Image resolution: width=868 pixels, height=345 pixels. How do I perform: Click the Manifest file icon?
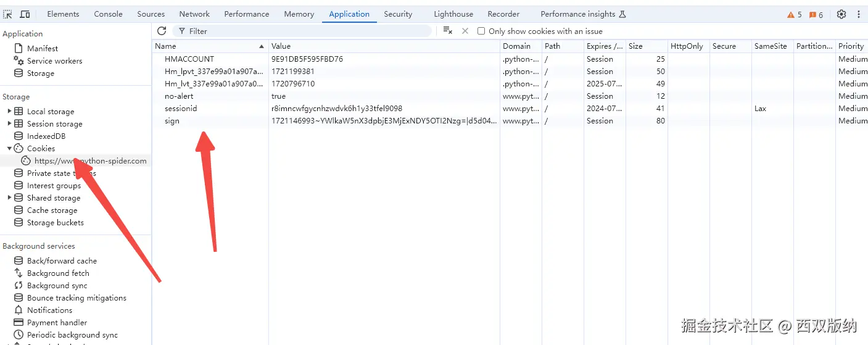[x=19, y=48]
